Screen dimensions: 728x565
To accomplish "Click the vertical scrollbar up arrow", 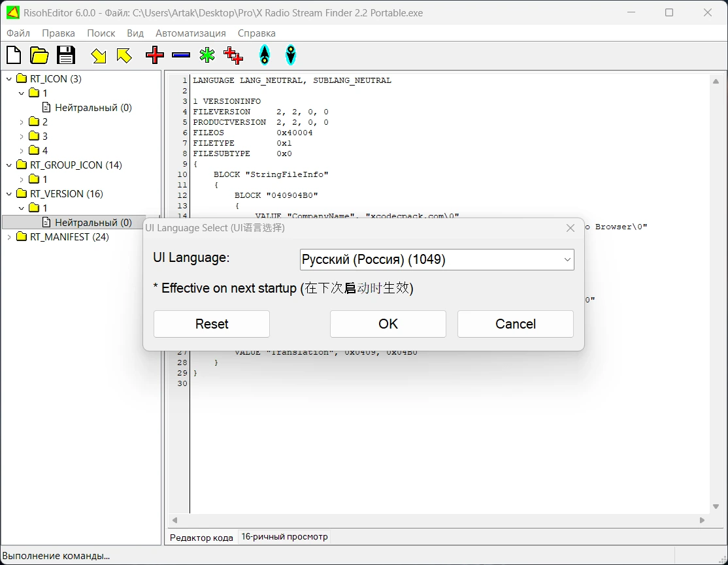I will (716, 81).
